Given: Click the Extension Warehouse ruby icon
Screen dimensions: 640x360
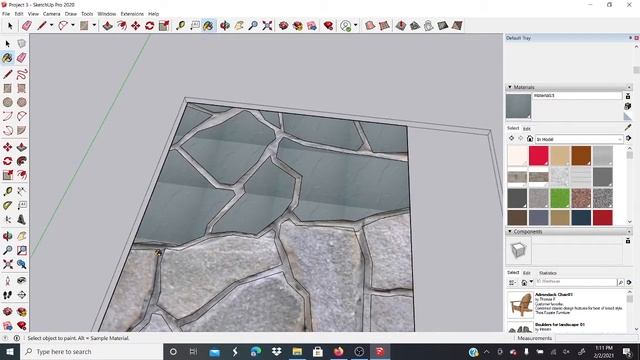Looking at the screenshot, I should point(328,26).
